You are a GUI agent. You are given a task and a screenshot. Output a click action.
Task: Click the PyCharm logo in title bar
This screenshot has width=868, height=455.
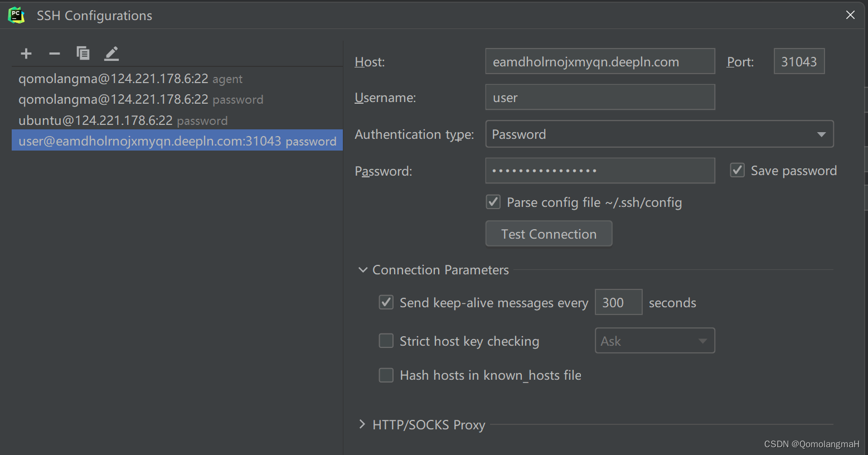pyautogui.click(x=16, y=15)
